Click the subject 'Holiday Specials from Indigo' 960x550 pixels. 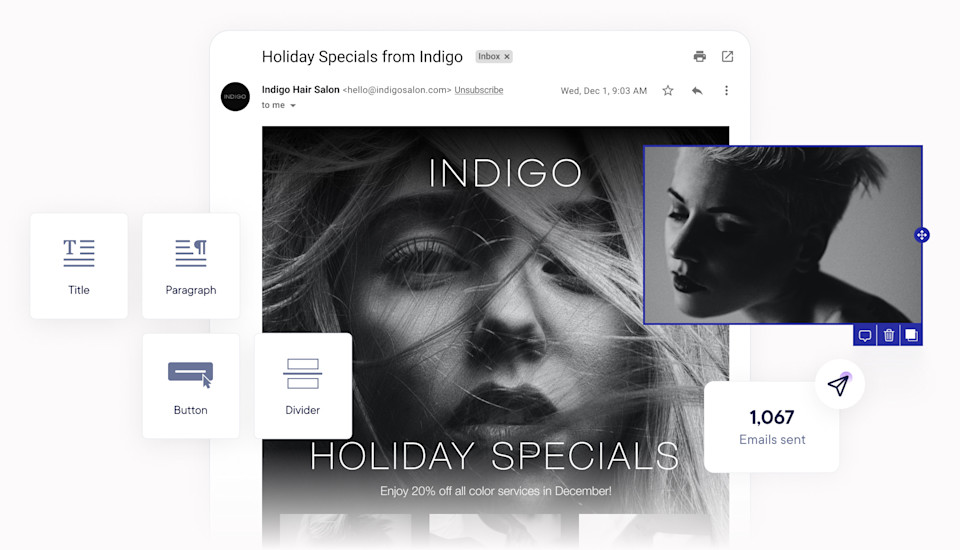tap(362, 57)
